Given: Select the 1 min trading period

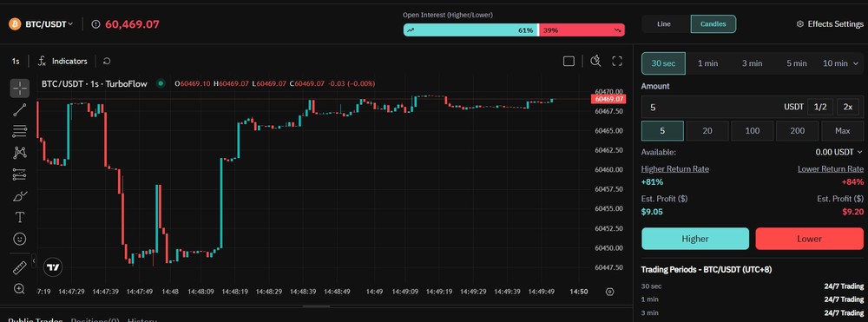Looking at the screenshot, I should 707,63.
